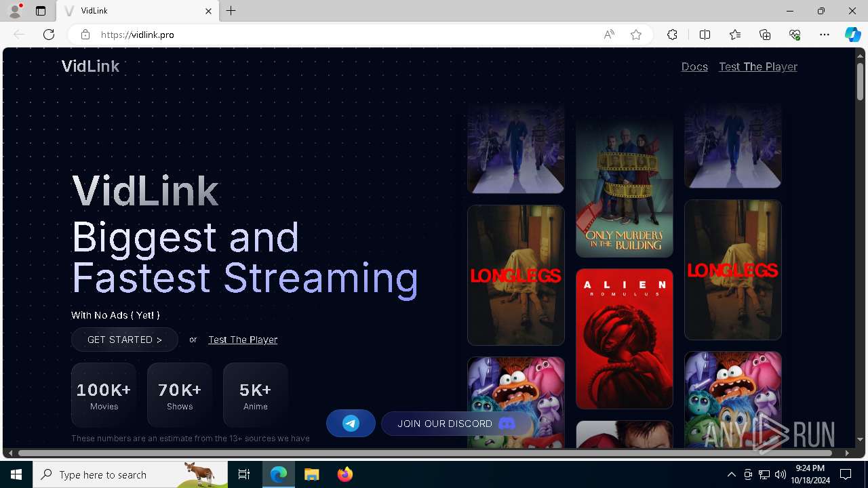Click Longlegs poster in right column

pyautogui.click(x=733, y=270)
